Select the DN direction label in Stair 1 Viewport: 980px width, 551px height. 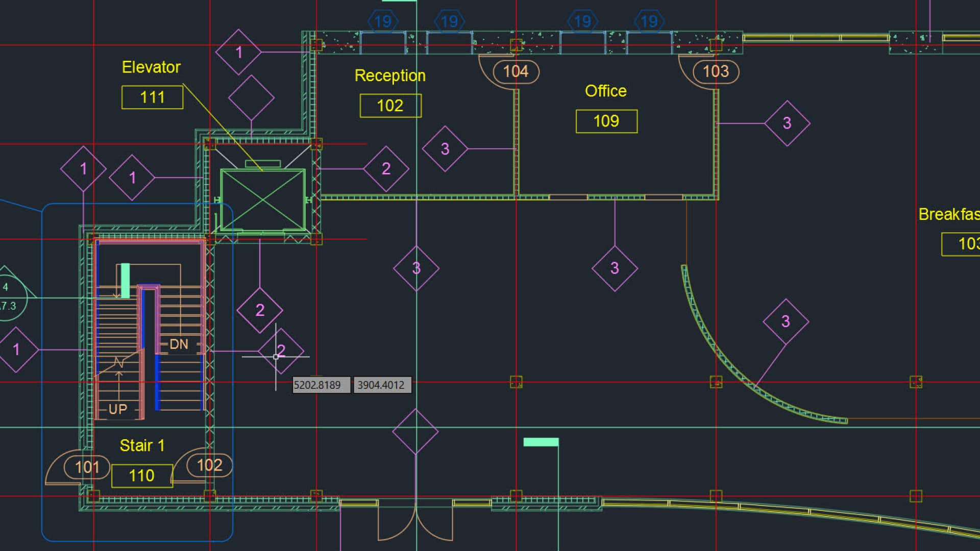179,344
